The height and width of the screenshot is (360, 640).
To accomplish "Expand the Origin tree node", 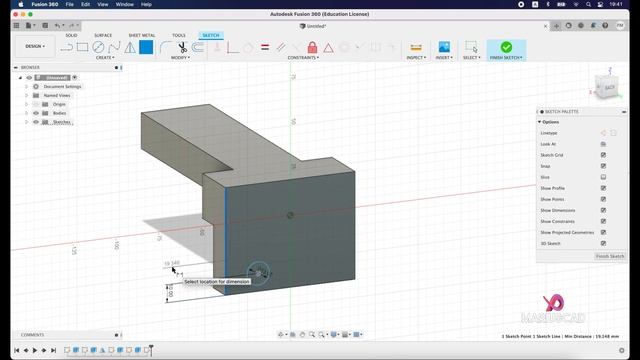I will click(x=27, y=104).
